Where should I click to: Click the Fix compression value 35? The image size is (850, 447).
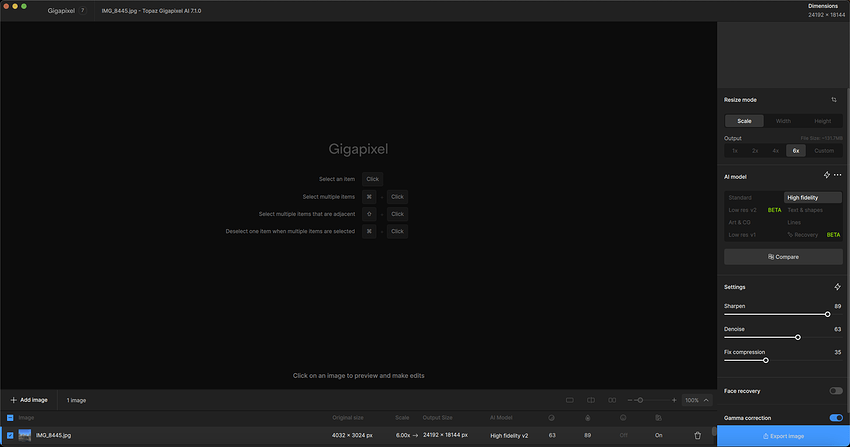[838, 352]
